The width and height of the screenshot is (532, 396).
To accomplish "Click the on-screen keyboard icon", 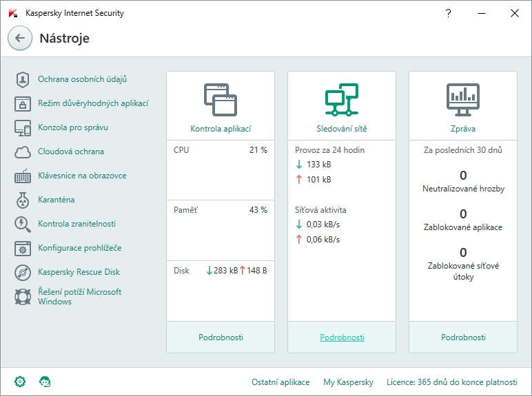I will [23, 176].
